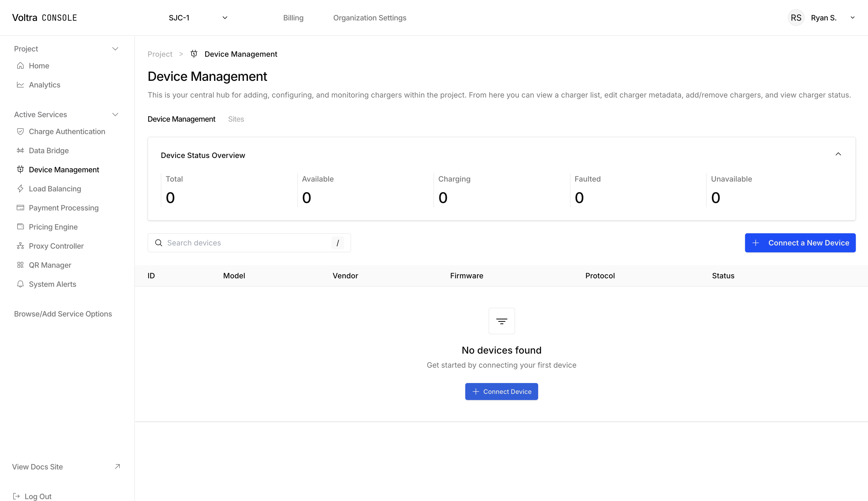Image resolution: width=868 pixels, height=501 pixels.
Task: Open the Data Bridge service
Action: click(x=48, y=150)
